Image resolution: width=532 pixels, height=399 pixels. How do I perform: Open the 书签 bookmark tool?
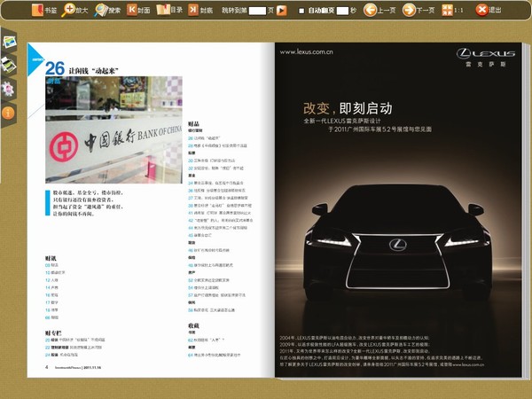point(44,10)
